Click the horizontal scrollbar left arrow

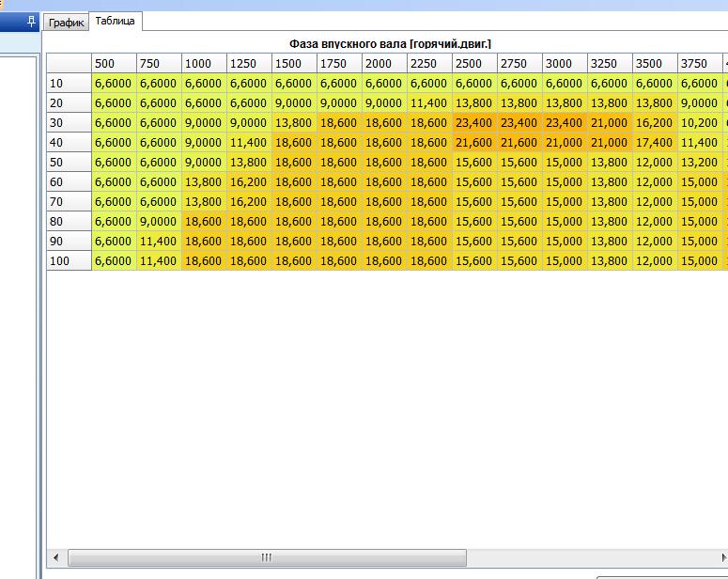(x=56, y=557)
